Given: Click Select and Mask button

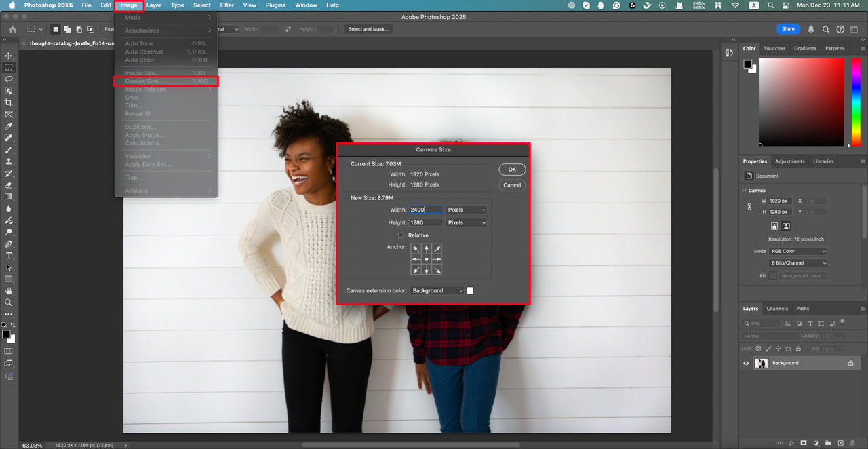Looking at the screenshot, I should (x=368, y=29).
